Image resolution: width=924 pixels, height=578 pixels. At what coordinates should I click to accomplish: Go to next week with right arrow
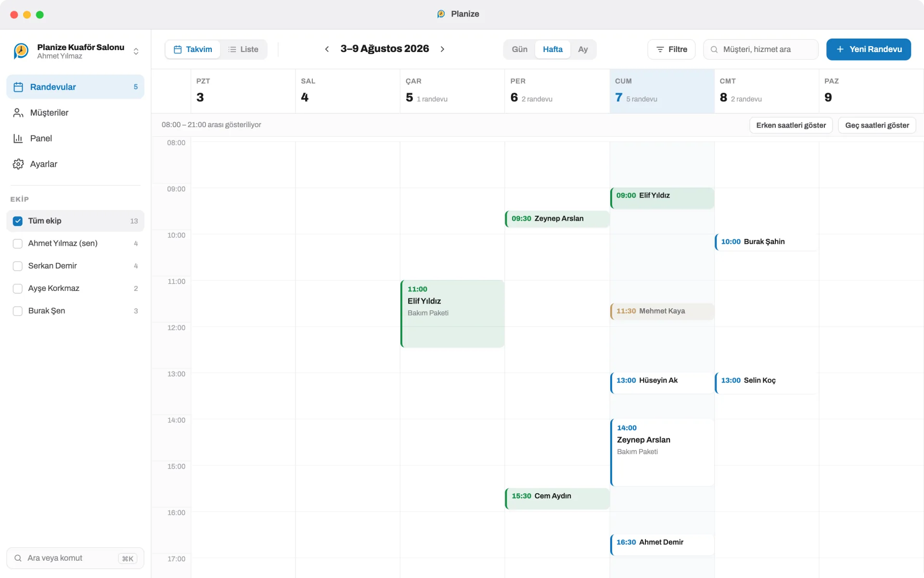tap(442, 49)
